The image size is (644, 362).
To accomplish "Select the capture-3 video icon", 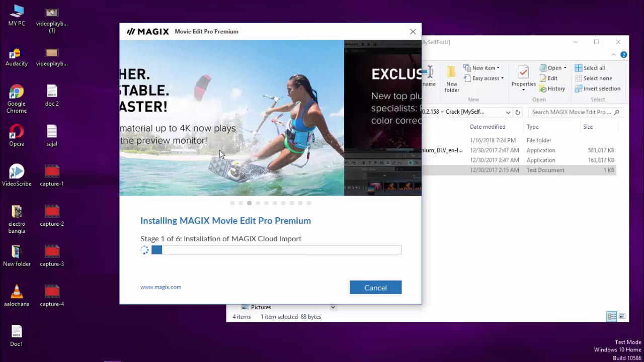I will [x=52, y=256].
